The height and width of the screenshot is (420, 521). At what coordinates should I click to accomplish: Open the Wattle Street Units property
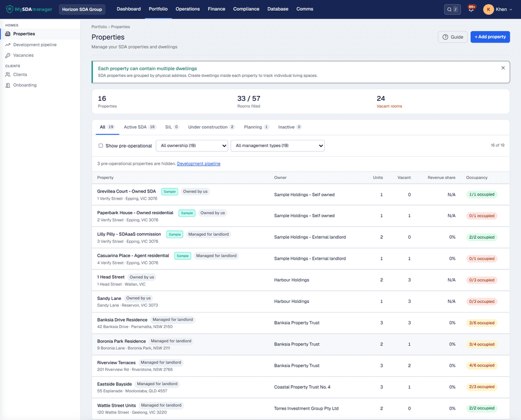point(116,406)
